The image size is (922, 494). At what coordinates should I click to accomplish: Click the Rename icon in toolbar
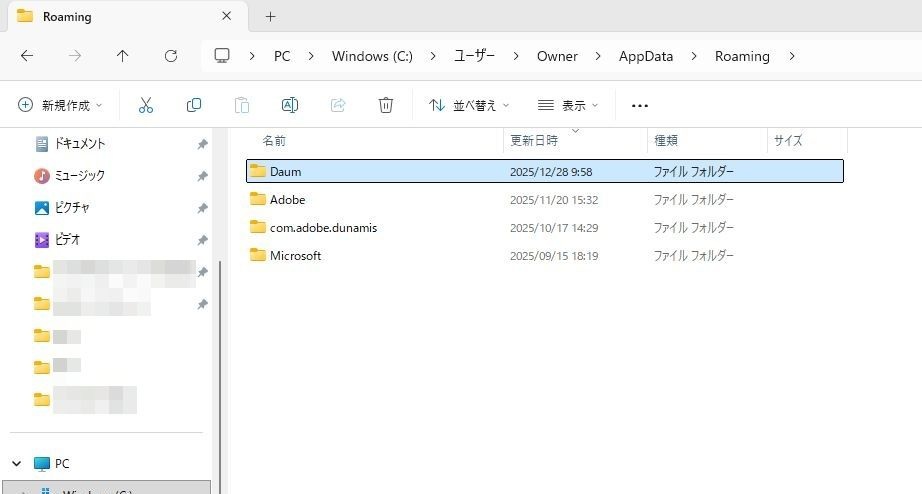[x=290, y=105]
